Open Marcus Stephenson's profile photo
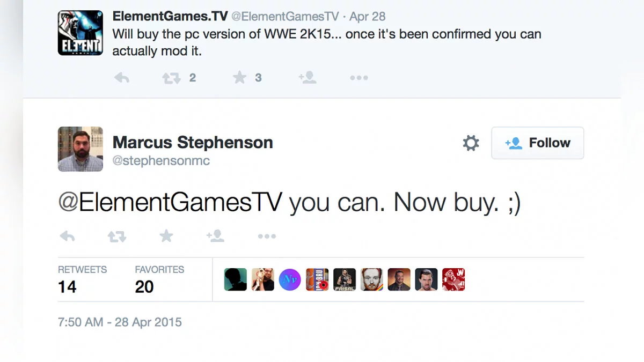Screen dimensions: 644x362 [80, 149]
